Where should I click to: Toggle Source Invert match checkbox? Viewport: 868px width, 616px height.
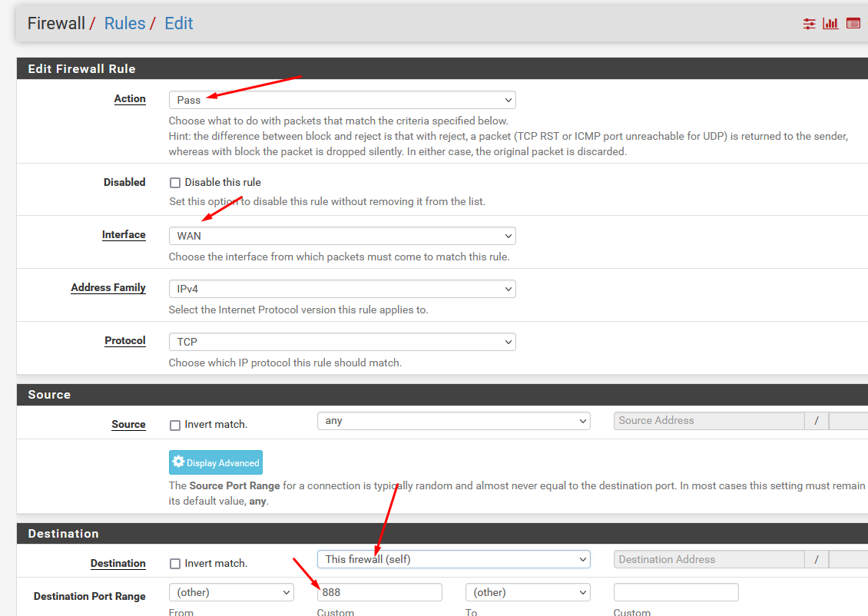[x=175, y=425]
